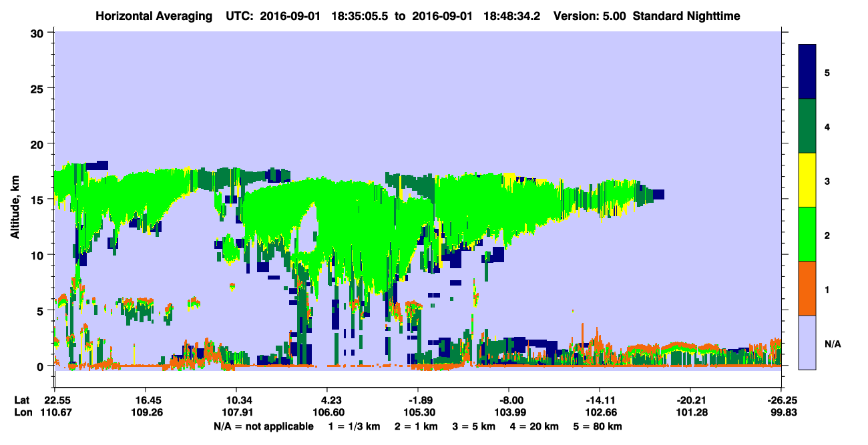
Task: Click latitude value 10.34
Action: click(236, 400)
